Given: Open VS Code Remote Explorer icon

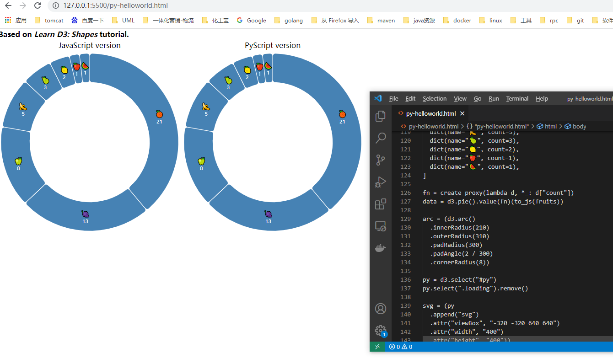Looking at the screenshot, I should click(381, 226).
